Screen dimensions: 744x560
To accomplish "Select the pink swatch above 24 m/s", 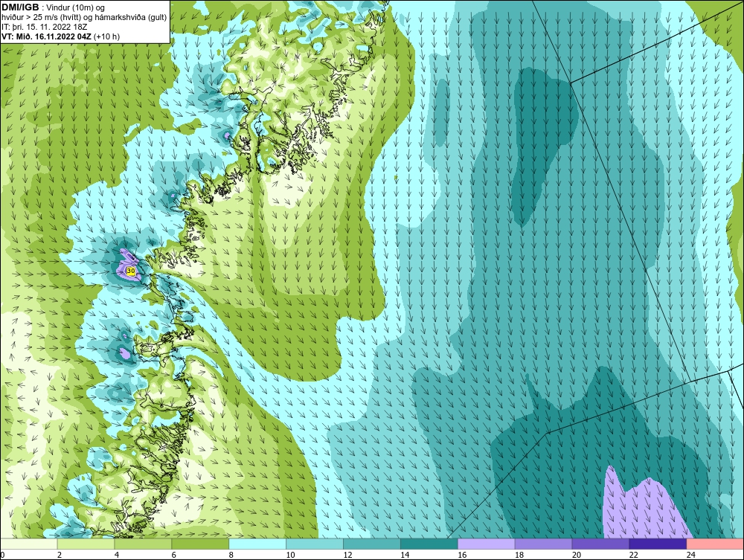I will [x=715, y=544].
